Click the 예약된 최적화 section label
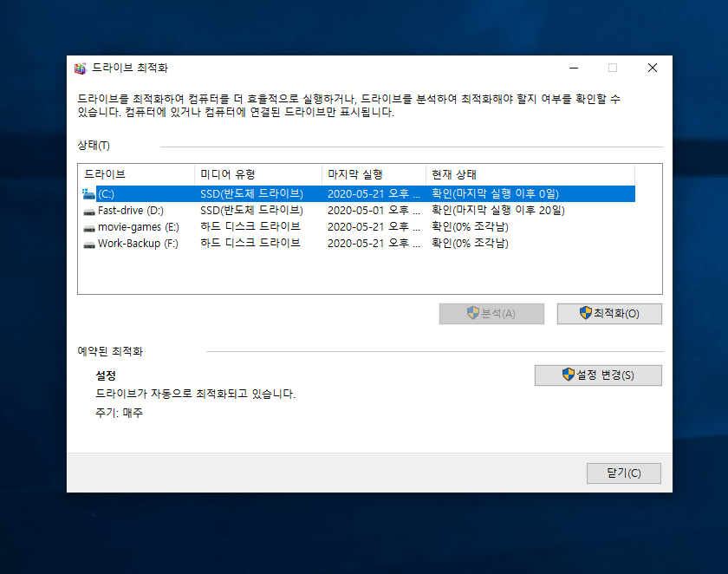 pos(110,351)
